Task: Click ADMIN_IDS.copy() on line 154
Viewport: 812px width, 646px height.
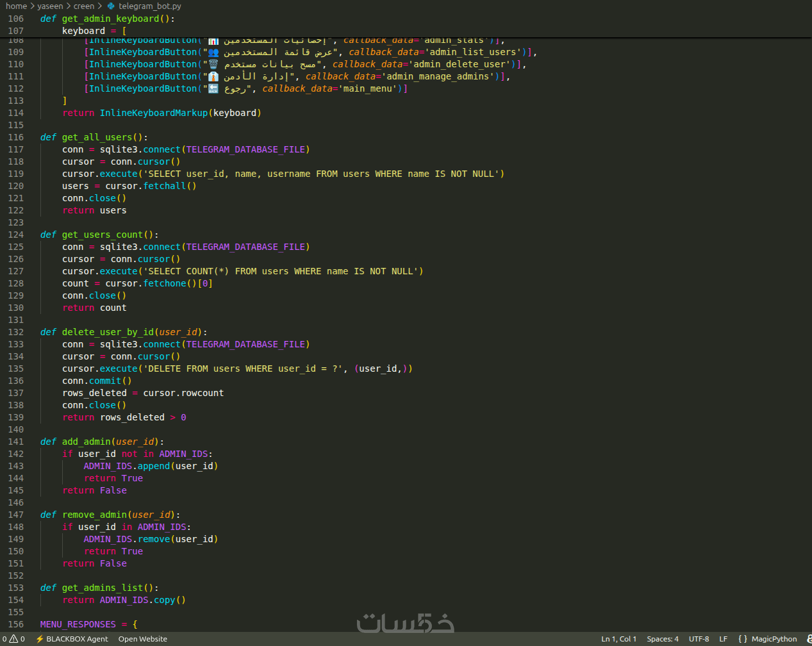Action: click(143, 600)
